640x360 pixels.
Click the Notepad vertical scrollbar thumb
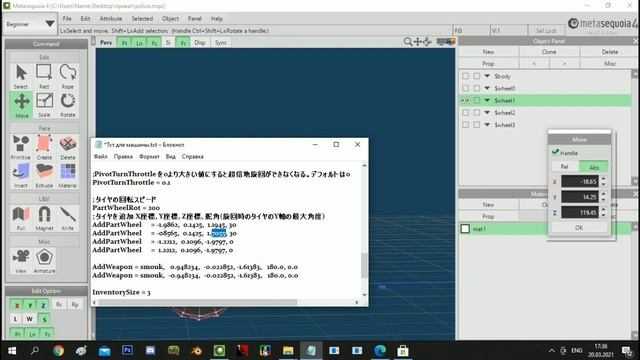click(364, 265)
